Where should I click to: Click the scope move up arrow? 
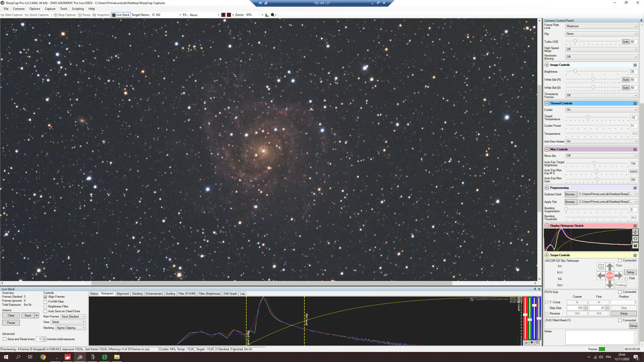tap(610, 267)
